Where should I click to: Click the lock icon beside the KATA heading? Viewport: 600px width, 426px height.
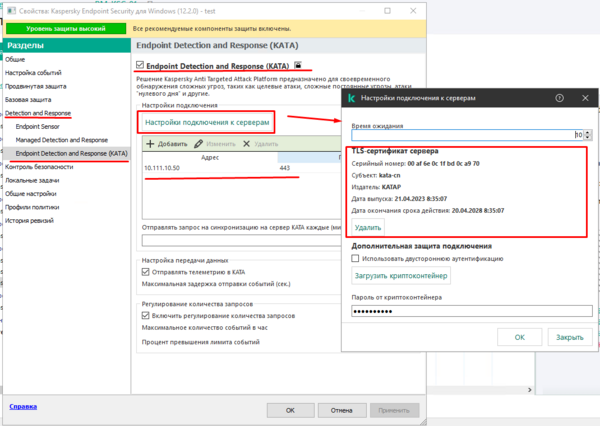[283, 65]
